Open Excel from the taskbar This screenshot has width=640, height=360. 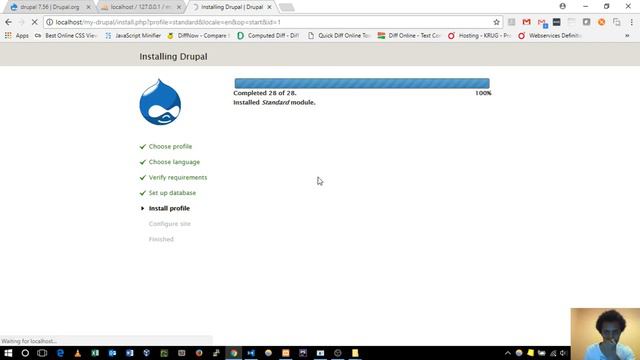(95, 353)
